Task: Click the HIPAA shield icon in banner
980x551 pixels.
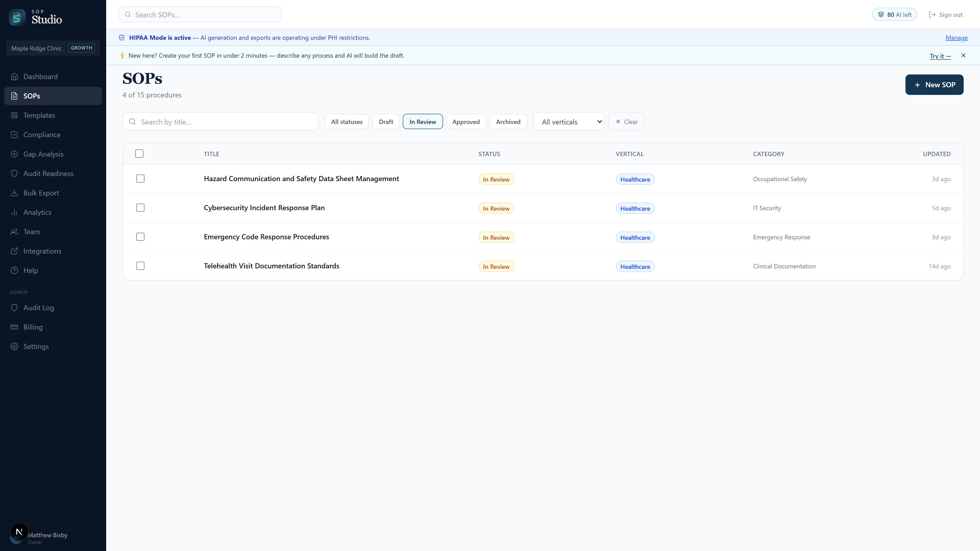Action: coord(122,38)
